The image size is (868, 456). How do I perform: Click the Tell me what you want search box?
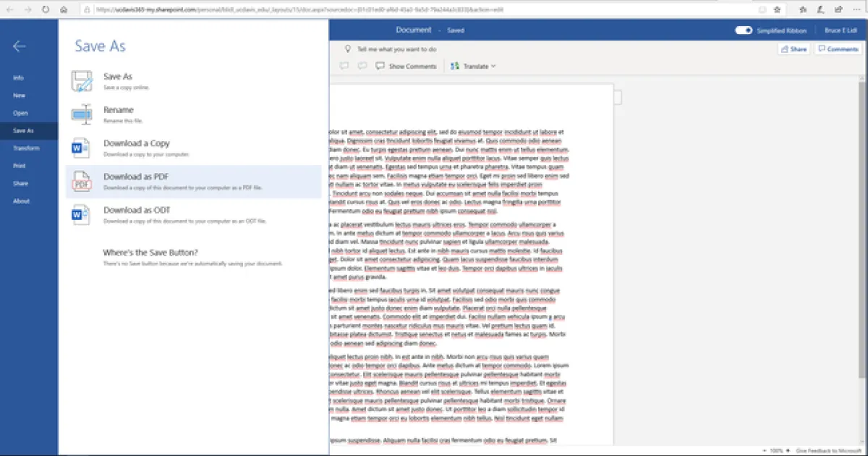[x=396, y=49]
